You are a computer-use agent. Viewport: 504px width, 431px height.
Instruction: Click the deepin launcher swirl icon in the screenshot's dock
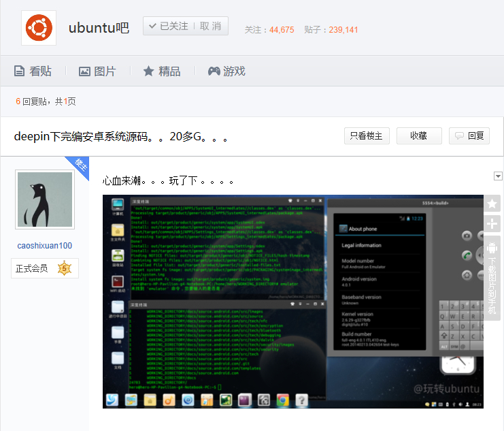(112, 400)
